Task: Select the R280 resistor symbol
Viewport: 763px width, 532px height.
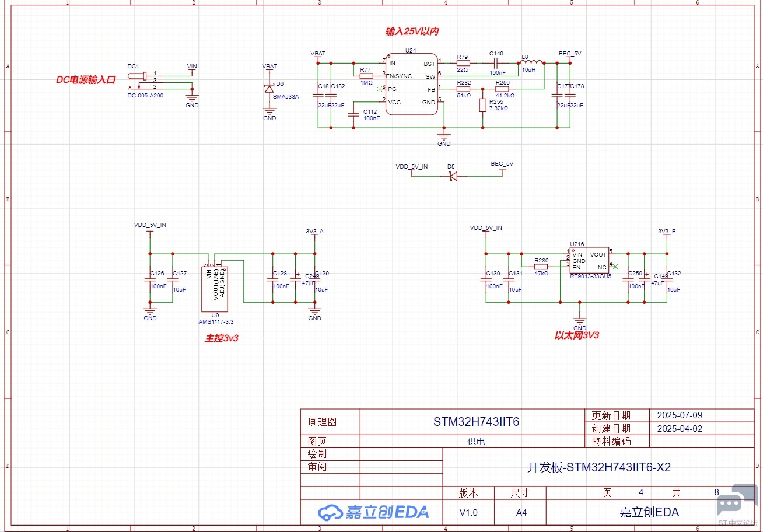Action: click(541, 267)
